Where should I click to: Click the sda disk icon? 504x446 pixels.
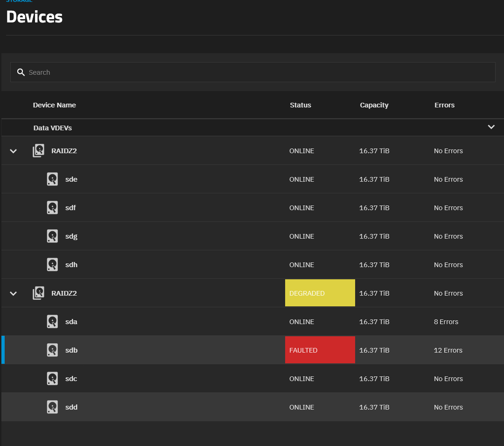[52, 322]
